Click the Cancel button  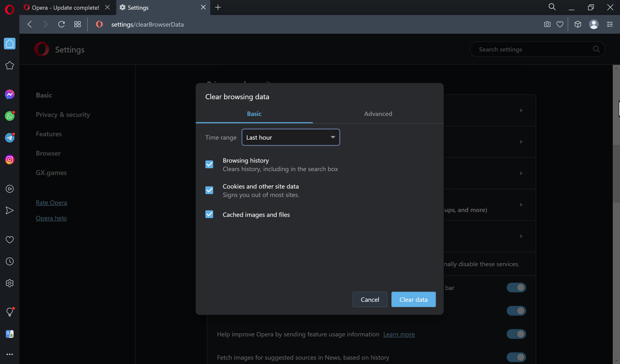[x=370, y=299]
